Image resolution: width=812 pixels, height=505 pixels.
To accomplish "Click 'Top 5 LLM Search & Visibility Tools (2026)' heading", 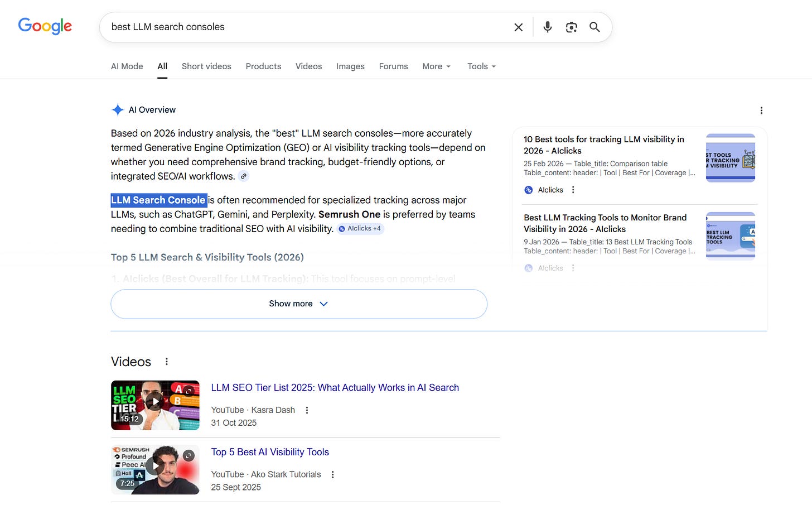I will tap(207, 257).
